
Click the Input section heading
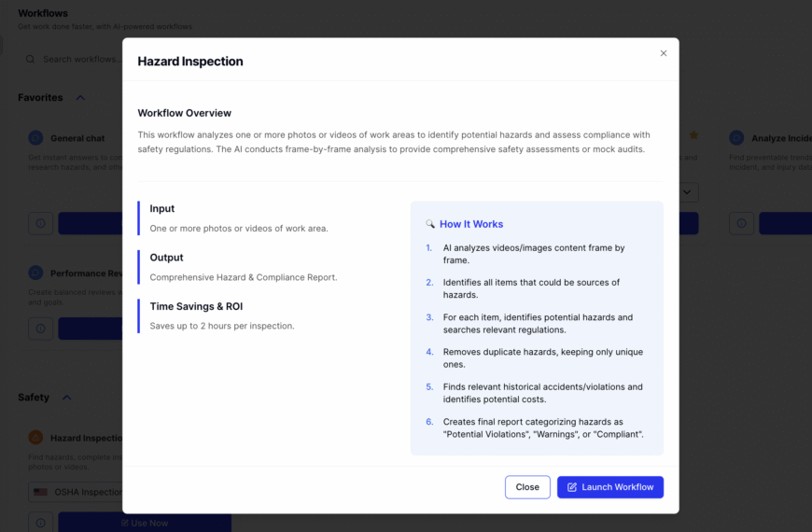tap(162, 208)
